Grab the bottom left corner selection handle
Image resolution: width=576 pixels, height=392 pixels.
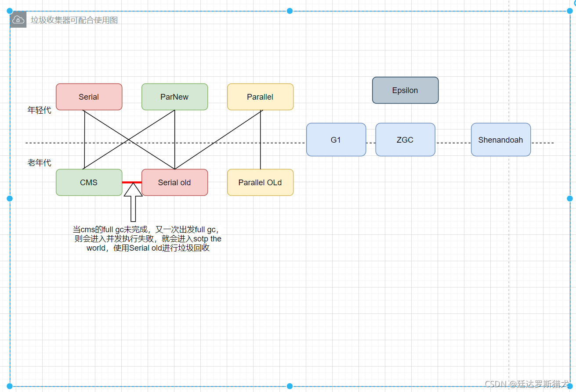[10, 386]
